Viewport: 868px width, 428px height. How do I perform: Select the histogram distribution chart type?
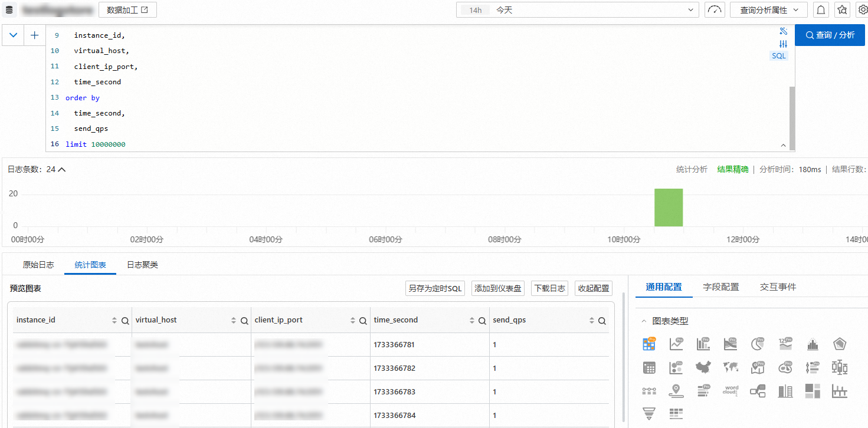tap(813, 344)
